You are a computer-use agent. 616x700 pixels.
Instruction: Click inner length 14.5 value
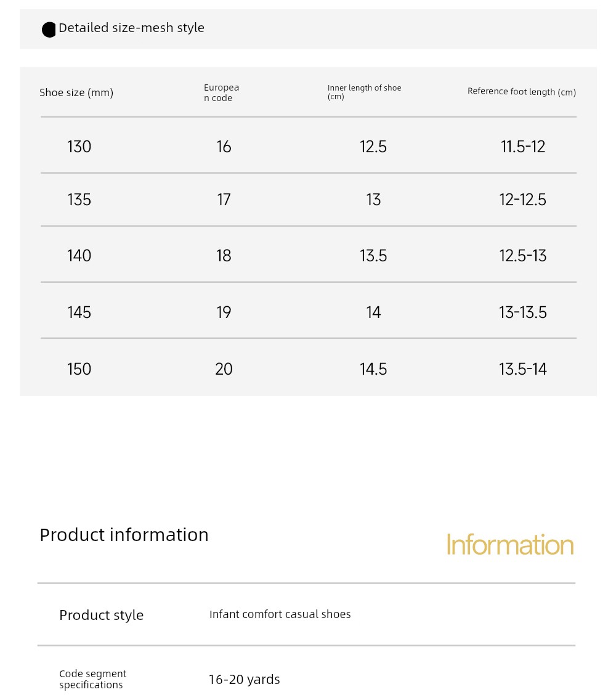point(373,368)
